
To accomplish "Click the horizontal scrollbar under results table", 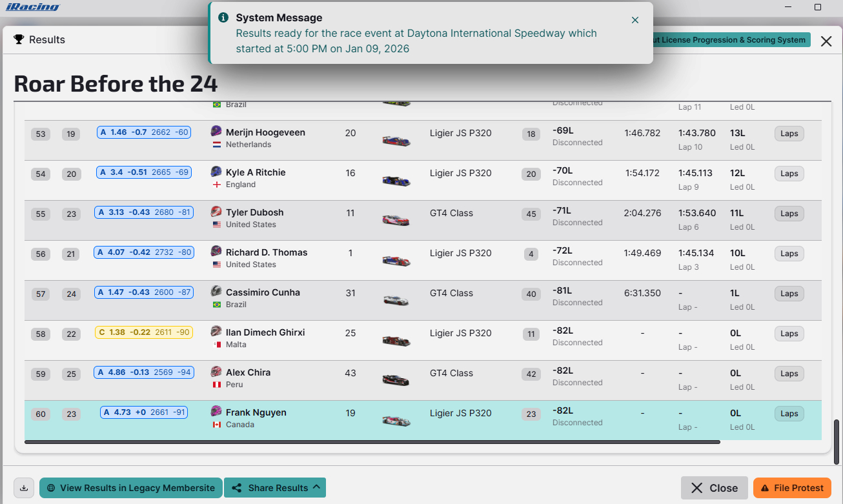I will (x=372, y=442).
